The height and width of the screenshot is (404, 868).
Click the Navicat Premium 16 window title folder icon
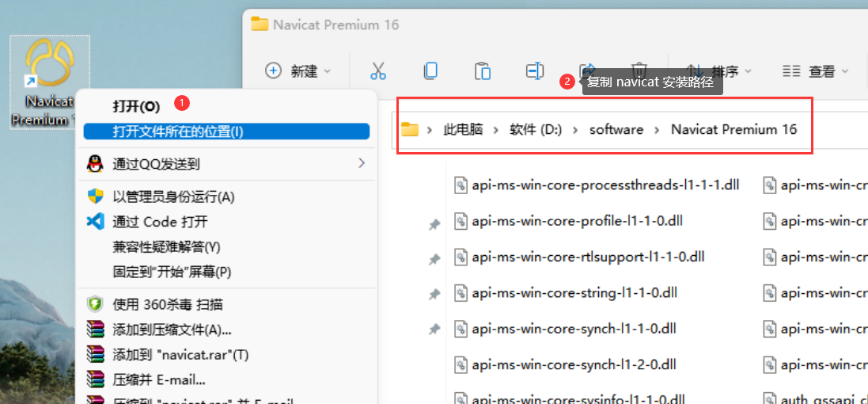coord(259,24)
